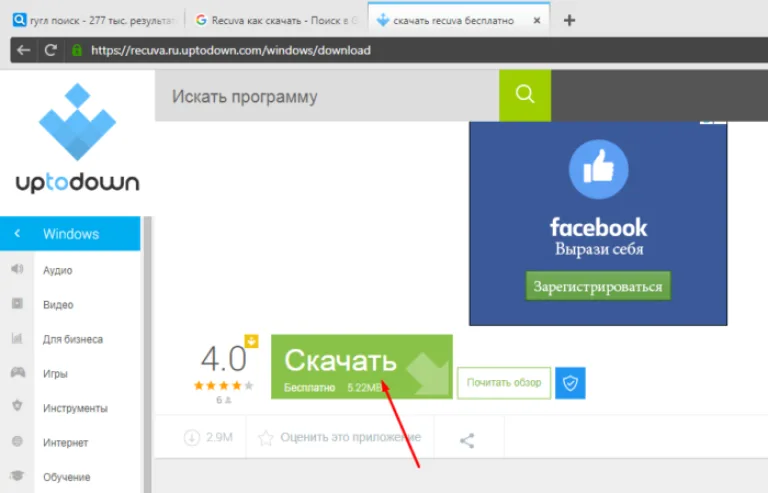Open the Windows platform section

point(70,234)
